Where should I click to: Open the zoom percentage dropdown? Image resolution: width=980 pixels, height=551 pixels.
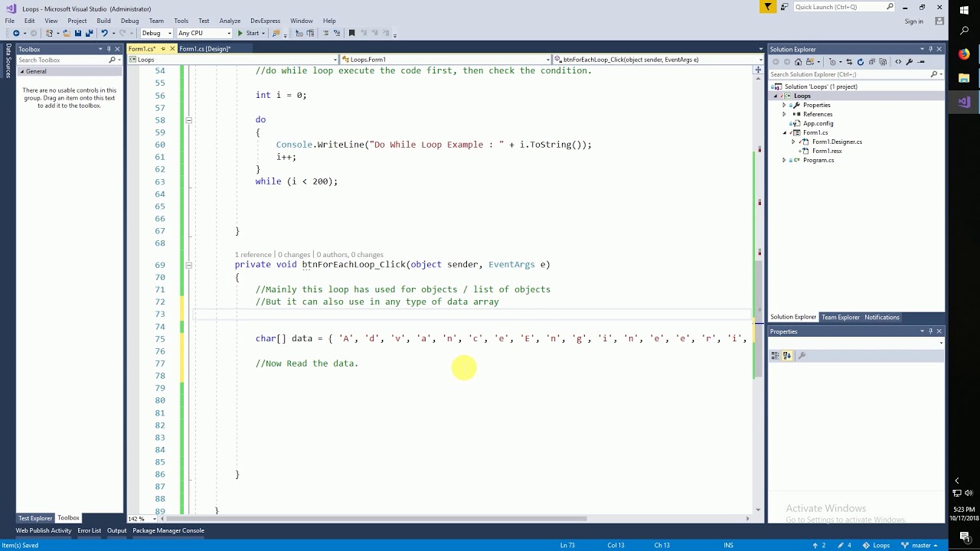click(x=142, y=519)
